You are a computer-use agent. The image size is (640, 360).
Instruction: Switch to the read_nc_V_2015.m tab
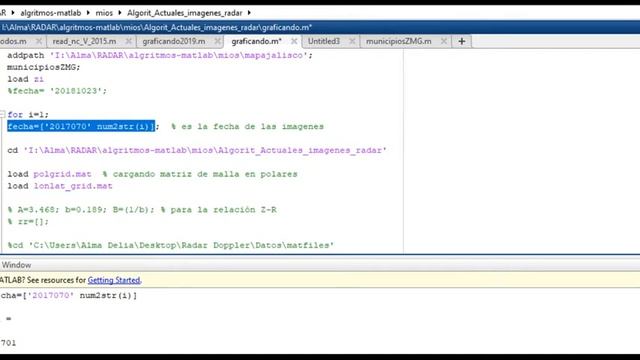[x=84, y=41]
